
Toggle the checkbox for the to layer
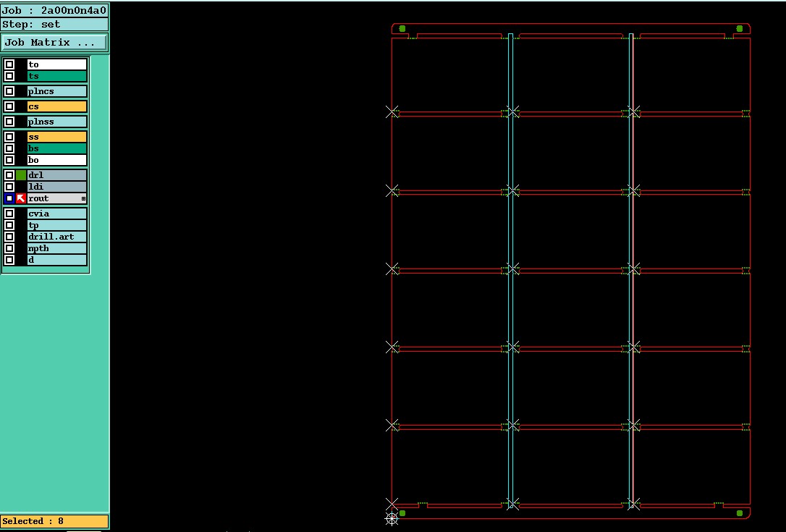tap(9, 64)
